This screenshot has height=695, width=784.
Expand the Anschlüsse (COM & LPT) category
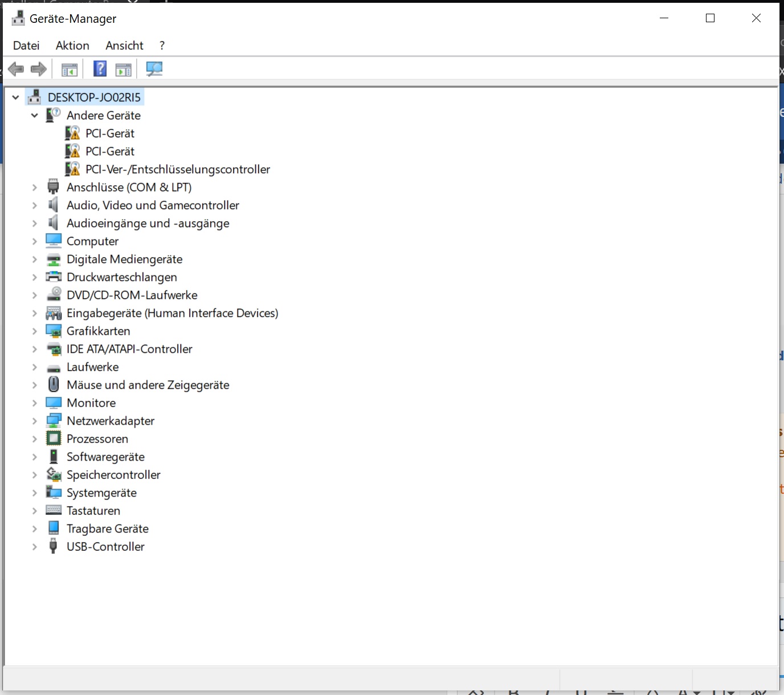tap(35, 187)
